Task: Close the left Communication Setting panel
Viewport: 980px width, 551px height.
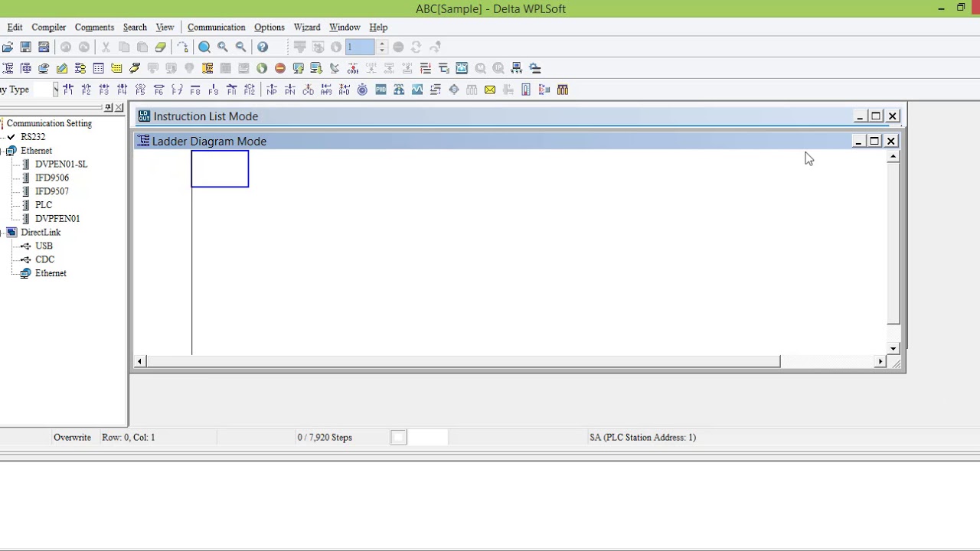Action: 119,108
